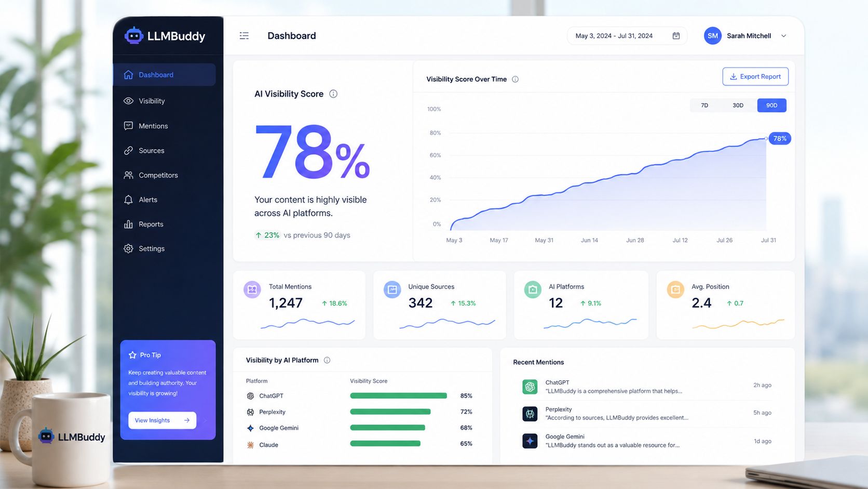
Task: Toggle the sidebar collapse menu icon
Action: point(244,36)
